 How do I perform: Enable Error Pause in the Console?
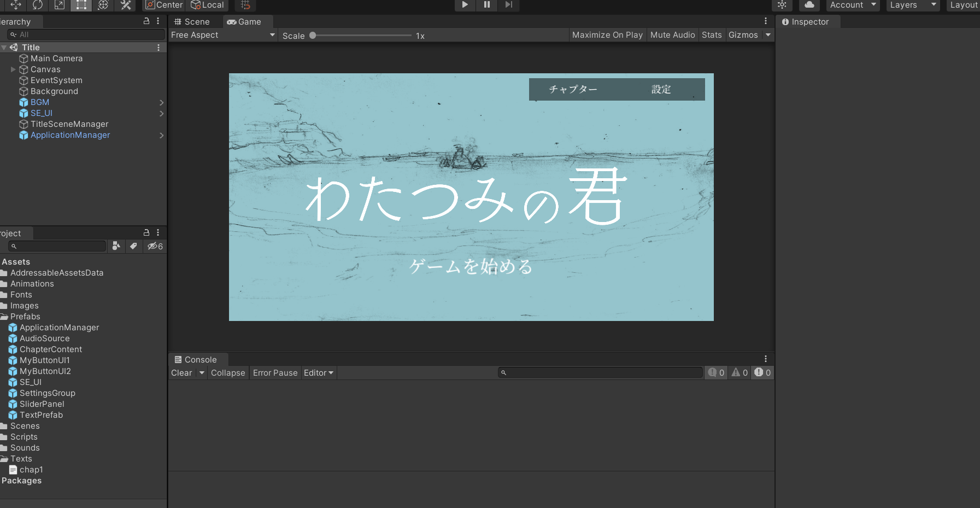275,373
